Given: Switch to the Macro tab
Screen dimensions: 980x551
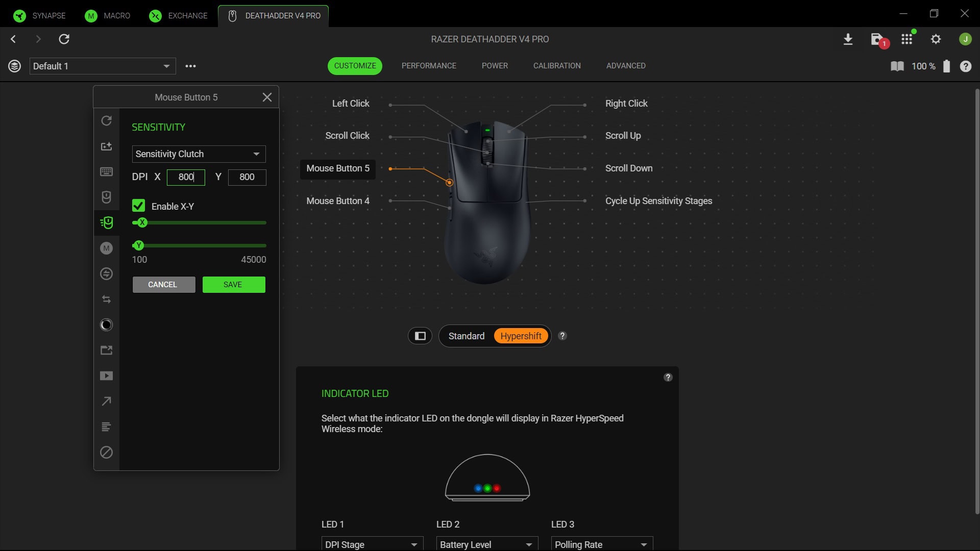Looking at the screenshot, I should (x=107, y=16).
